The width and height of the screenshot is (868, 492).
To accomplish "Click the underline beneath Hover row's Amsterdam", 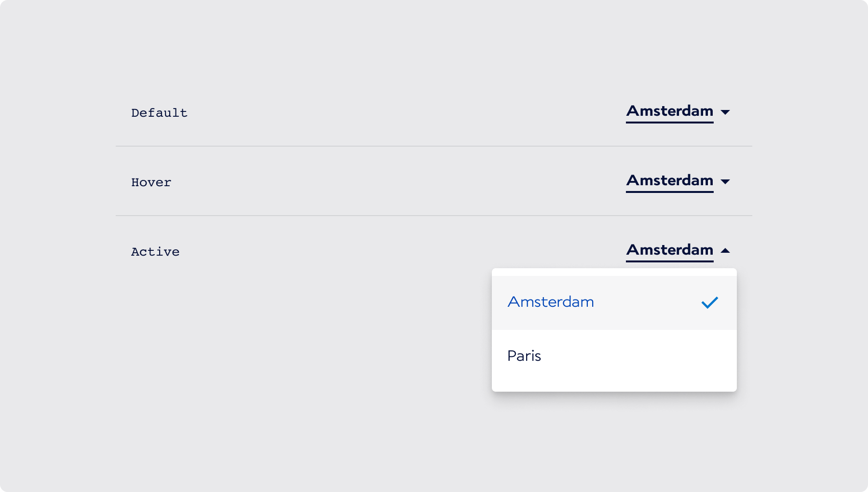I will [669, 192].
